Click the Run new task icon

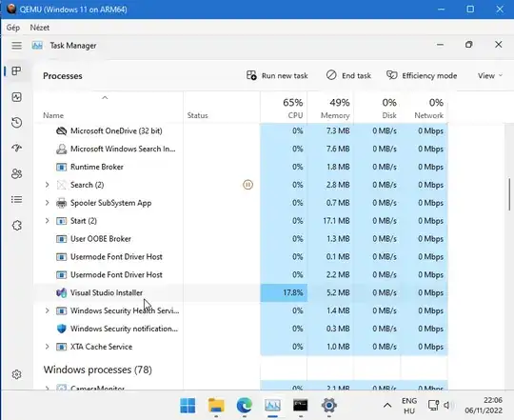point(251,75)
